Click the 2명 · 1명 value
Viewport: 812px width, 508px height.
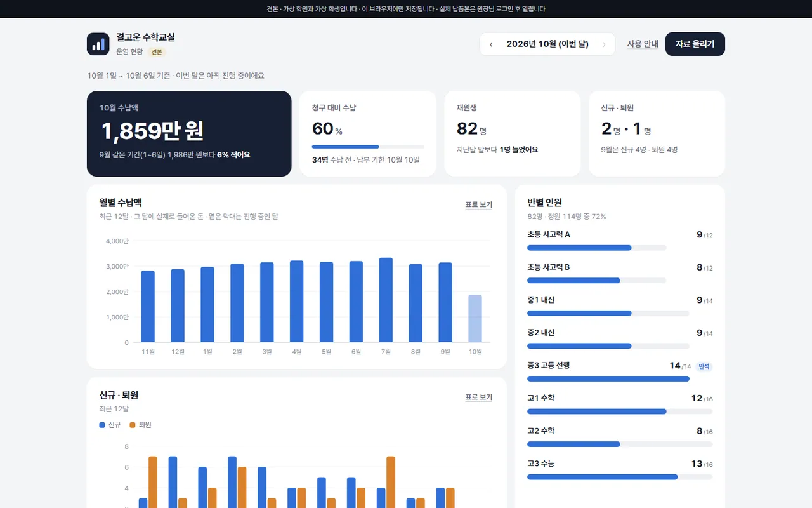pyautogui.click(x=626, y=129)
